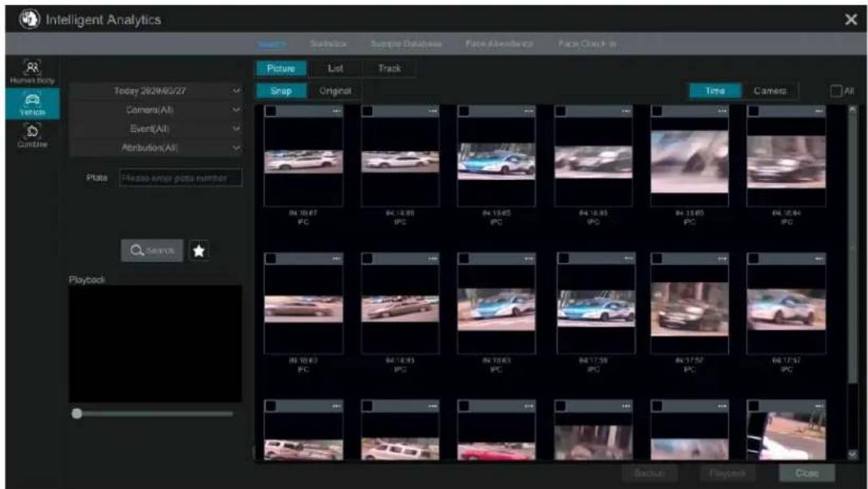Image resolution: width=868 pixels, height=489 pixels.
Task: Switch to the Search top tab
Action: [x=271, y=44]
